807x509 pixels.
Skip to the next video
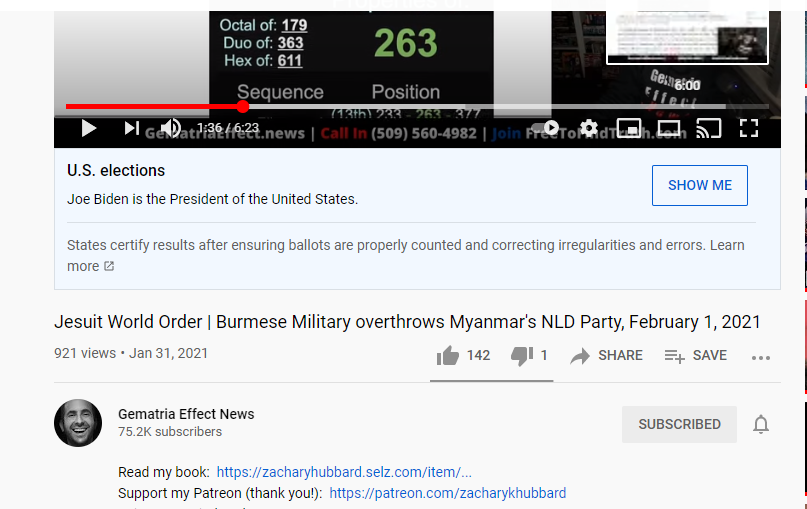[132, 128]
